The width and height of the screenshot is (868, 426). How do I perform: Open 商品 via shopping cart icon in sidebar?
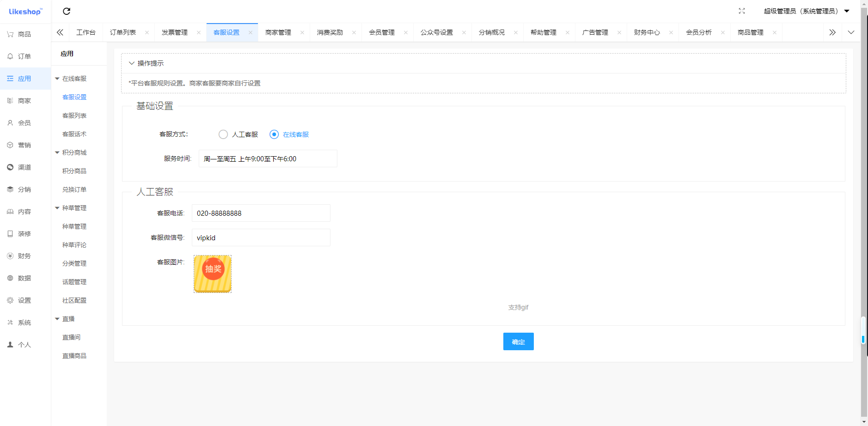pyautogui.click(x=10, y=34)
